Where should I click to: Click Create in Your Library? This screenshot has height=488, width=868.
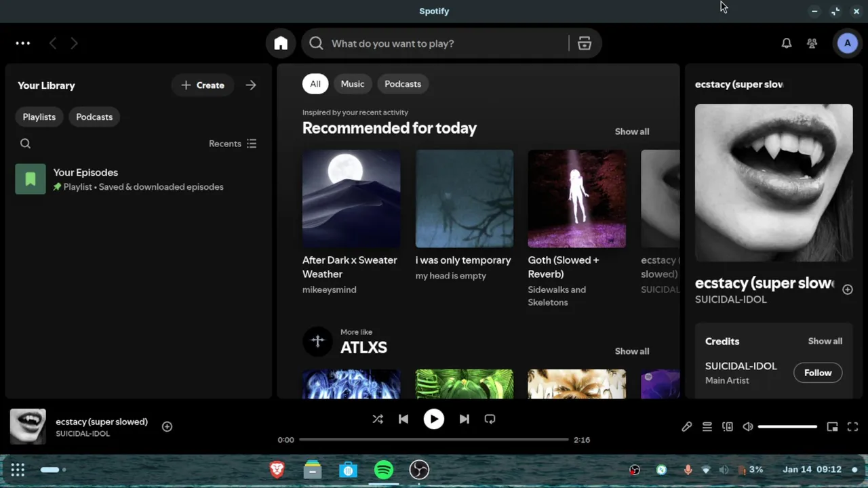pos(203,85)
